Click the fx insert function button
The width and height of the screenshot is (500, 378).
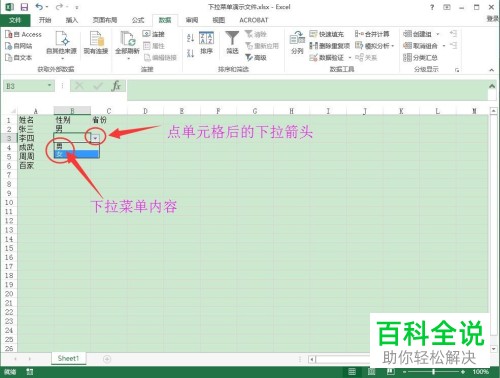(116, 86)
